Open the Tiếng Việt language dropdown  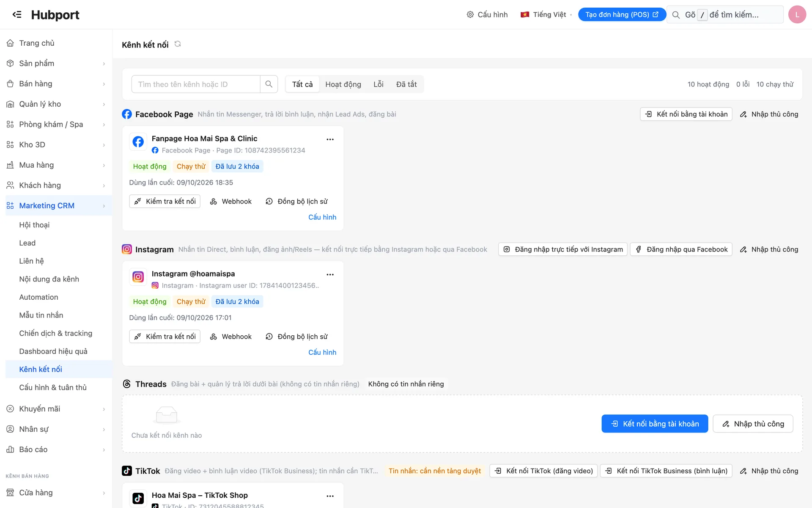pyautogui.click(x=546, y=14)
